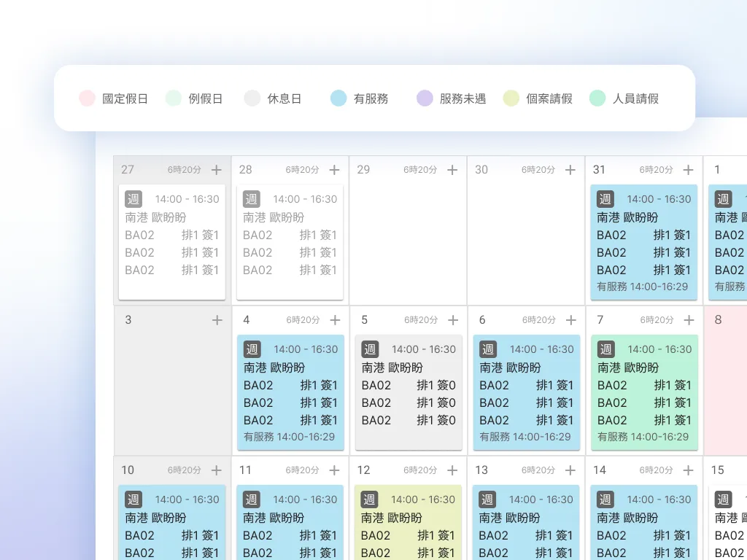This screenshot has width=747, height=560.
Task: Click the 有服務 14:00-16:29 status on day 4
Action: pos(289,437)
